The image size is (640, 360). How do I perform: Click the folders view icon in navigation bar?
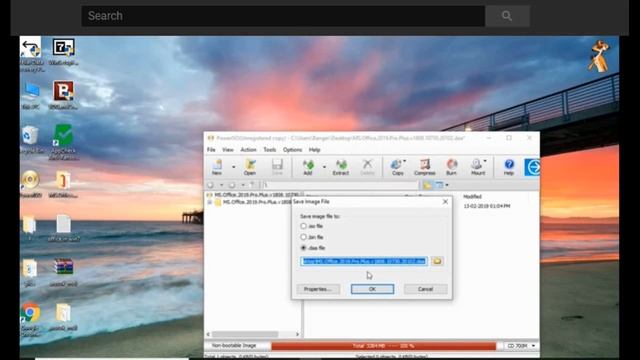[x=427, y=185]
